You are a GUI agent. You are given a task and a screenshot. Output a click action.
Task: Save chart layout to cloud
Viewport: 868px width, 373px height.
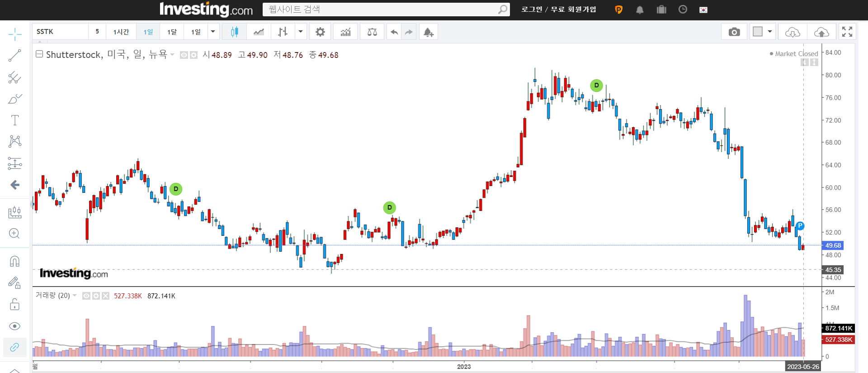[x=821, y=32]
